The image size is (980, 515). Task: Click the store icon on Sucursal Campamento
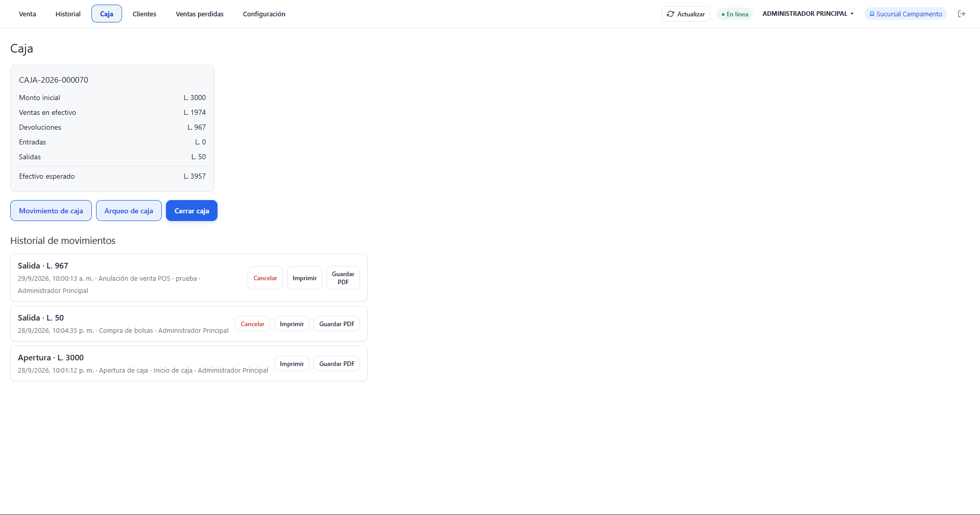[x=872, y=14]
